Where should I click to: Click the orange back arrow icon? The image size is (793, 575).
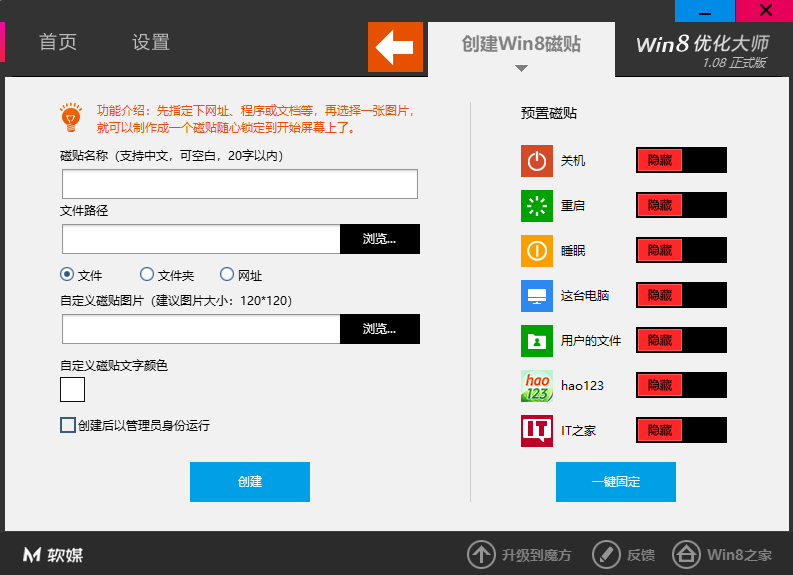(x=395, y=46)
